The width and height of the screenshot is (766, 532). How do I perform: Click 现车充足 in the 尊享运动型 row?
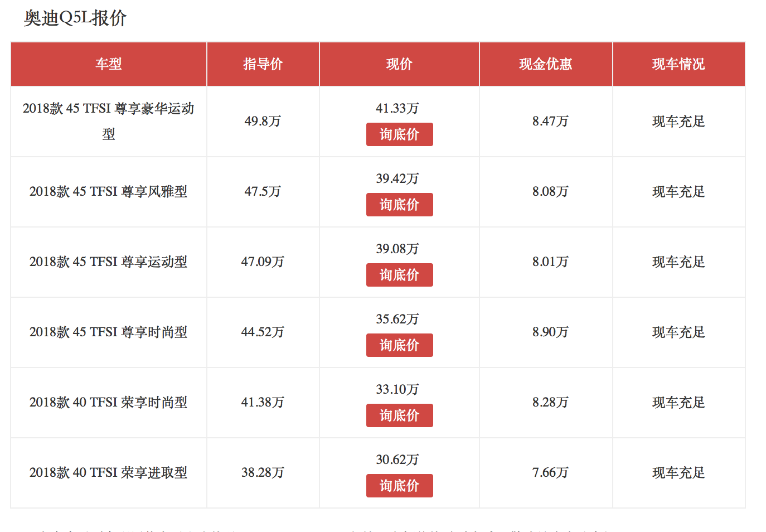[678, 262]
